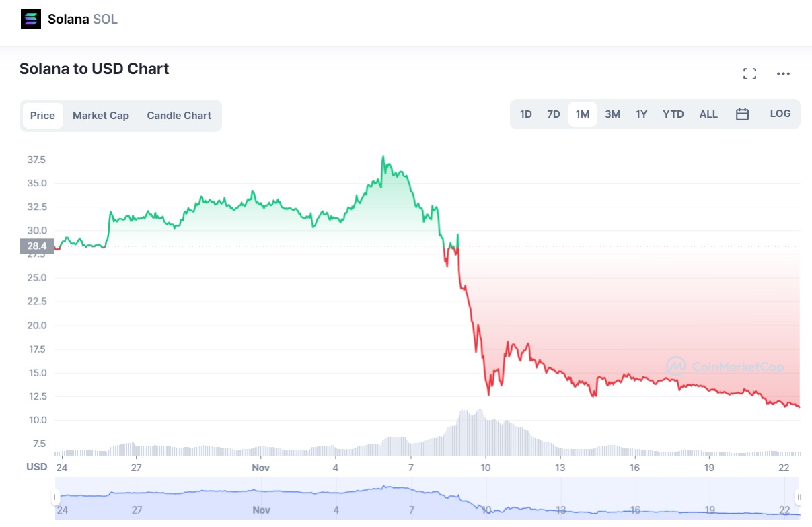Click the Solana logo icon
812x527 pixels.
(30, 18)
